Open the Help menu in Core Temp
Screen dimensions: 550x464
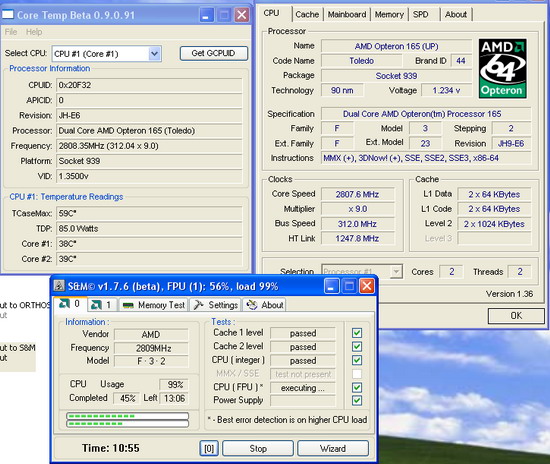34,32
